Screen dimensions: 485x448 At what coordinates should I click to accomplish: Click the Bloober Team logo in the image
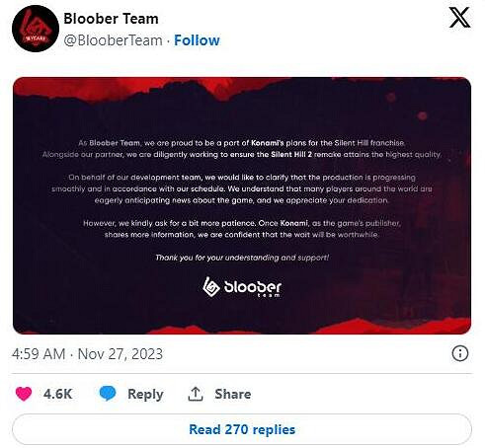[242, 287]
